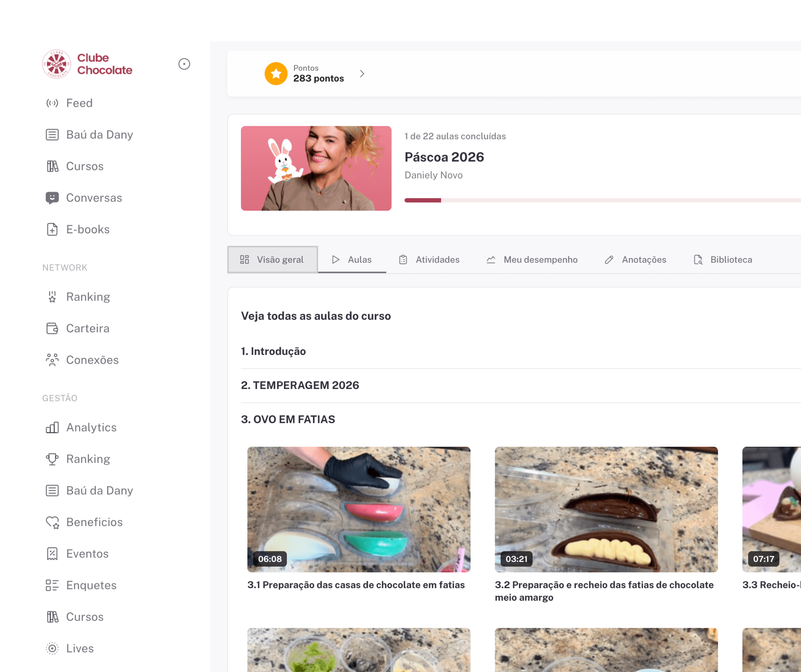Open Ranking medal icon under NETWORK

tap(52, 297)
